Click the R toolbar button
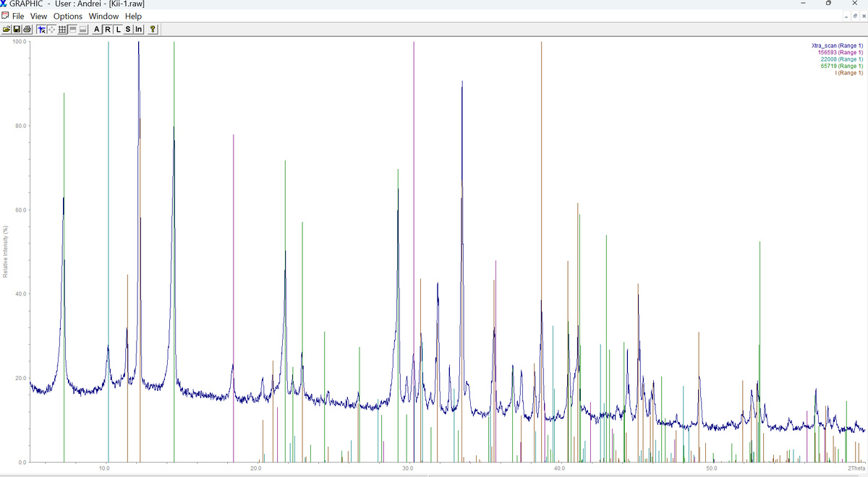 pyautogui.click(x=108, y=30)
